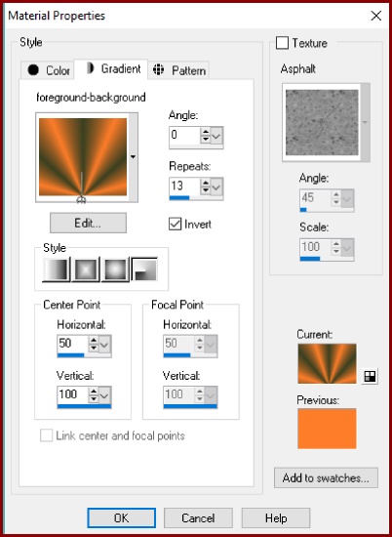392x537 pixels.
Task: Open Help for Material Properties
Action: tap(276, 517)
